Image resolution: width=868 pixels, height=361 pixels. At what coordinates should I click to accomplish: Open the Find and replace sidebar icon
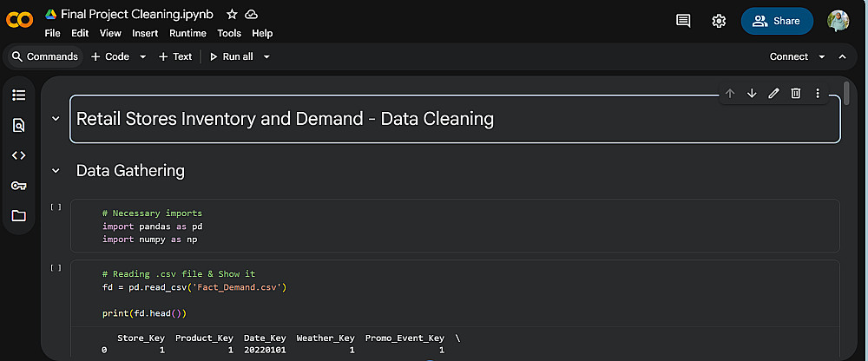tap(19, 125)
